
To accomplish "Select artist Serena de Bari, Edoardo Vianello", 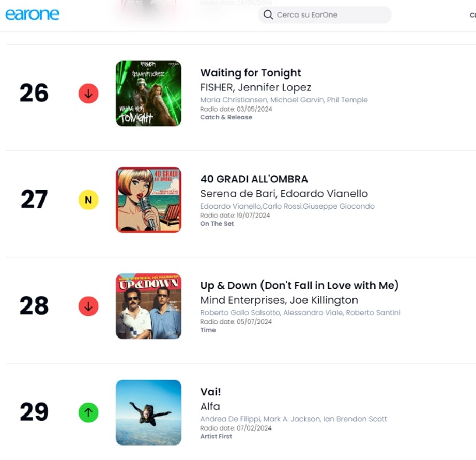I will (x=284, y=194).
